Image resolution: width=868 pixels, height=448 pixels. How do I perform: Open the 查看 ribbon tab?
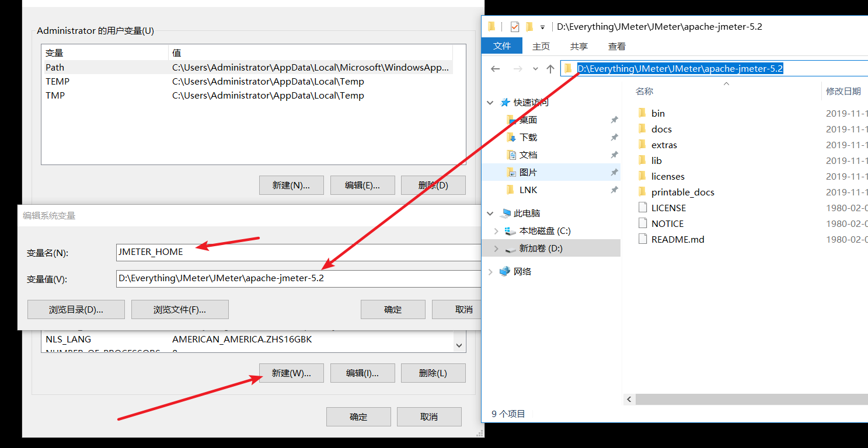pos(617,46)
